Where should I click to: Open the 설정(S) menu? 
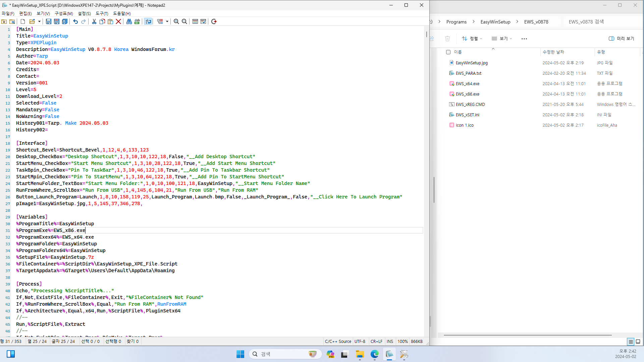[x=84, y=13]
